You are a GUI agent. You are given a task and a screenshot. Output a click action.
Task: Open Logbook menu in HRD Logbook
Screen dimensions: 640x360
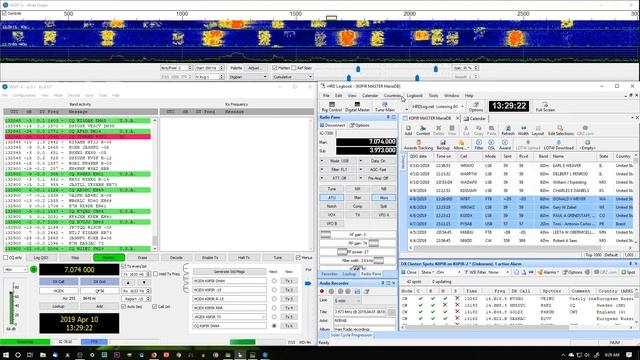click(415, 96)
